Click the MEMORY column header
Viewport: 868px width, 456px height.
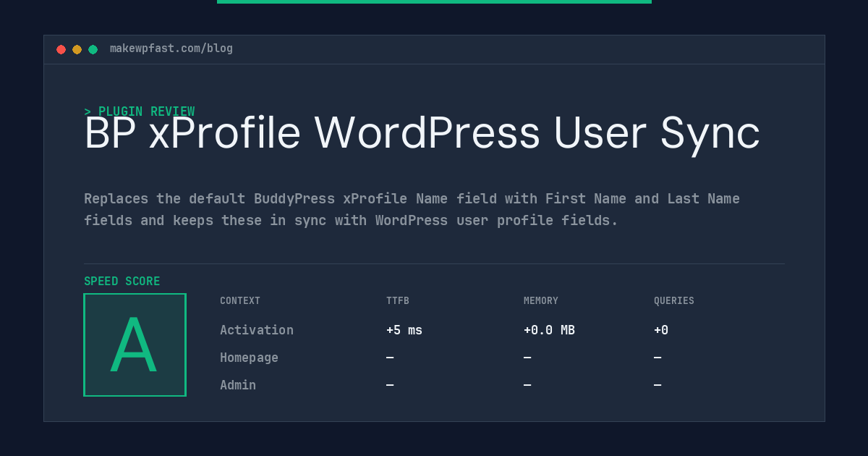click(x=541, y=301)
